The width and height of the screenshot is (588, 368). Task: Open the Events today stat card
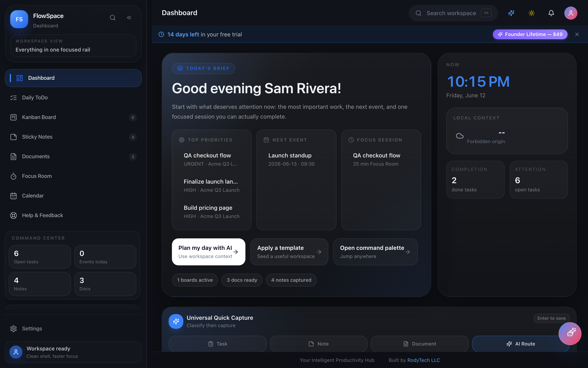105,257
